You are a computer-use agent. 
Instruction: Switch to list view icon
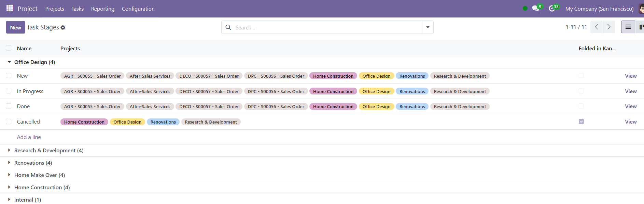click(628, 27)
